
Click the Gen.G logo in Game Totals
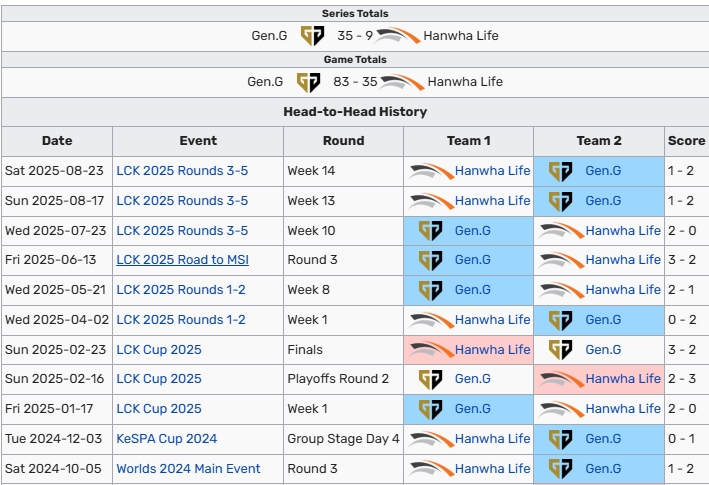[308, 82]
